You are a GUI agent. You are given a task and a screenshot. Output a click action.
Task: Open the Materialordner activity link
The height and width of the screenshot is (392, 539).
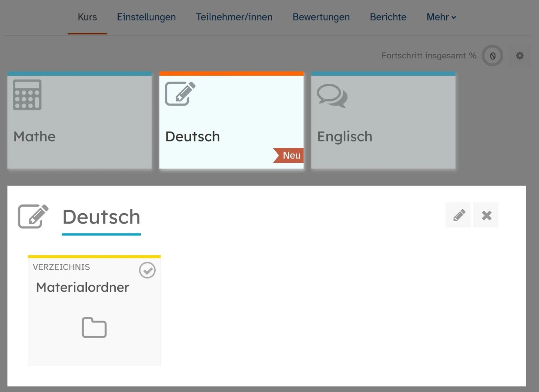coord(83,287)
